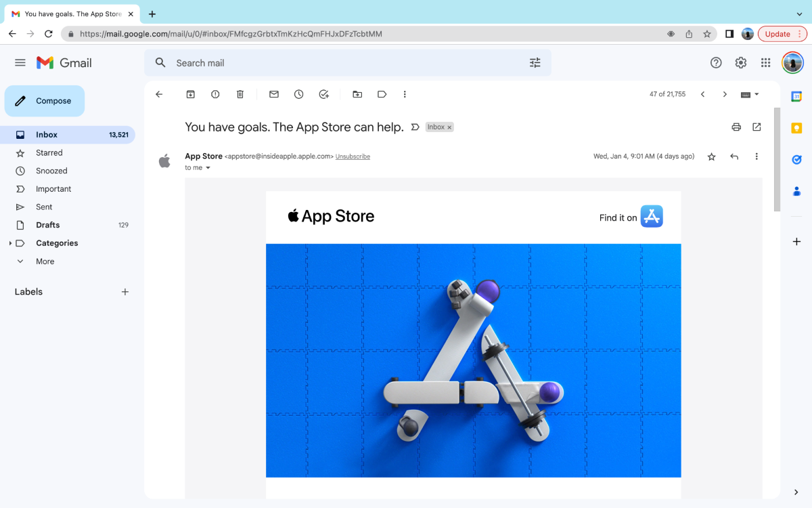812x508 pixels.
Task: Open Google Tasks side panel
Action: [x=796, y=160]
